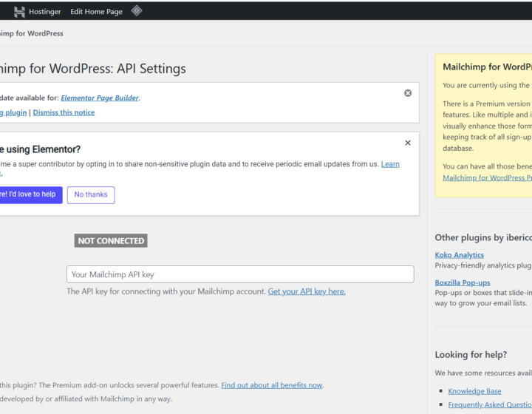Image resolution: width=532 pixels, height=414 pixels.
Task: Click the NOT CONNECTED status badge
Action: pyautogui.click(x=111, y=241)
